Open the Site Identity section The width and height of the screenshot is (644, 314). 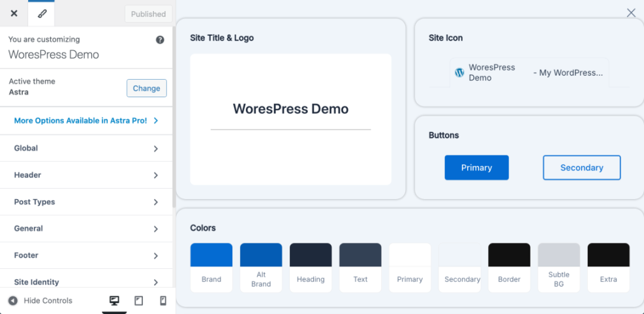(86, 279)
